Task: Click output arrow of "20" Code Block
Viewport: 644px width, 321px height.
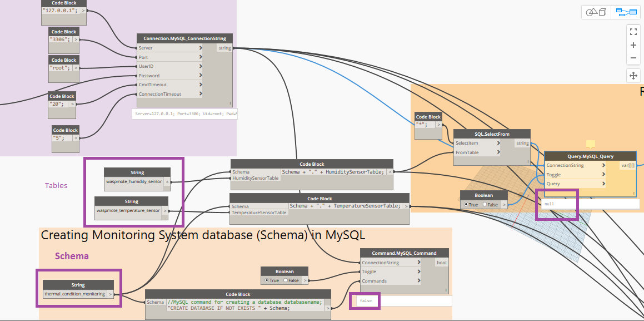Action: [72, 104]
